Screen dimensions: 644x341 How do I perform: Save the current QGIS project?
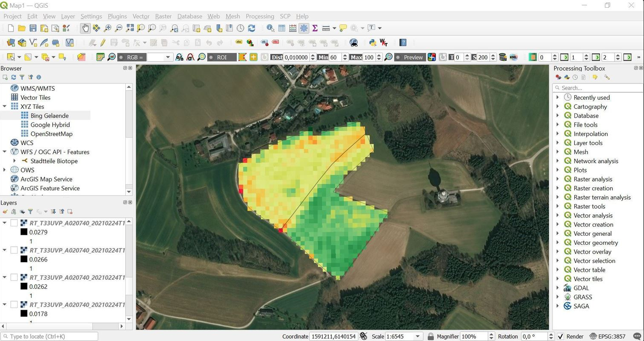point(33,28)
